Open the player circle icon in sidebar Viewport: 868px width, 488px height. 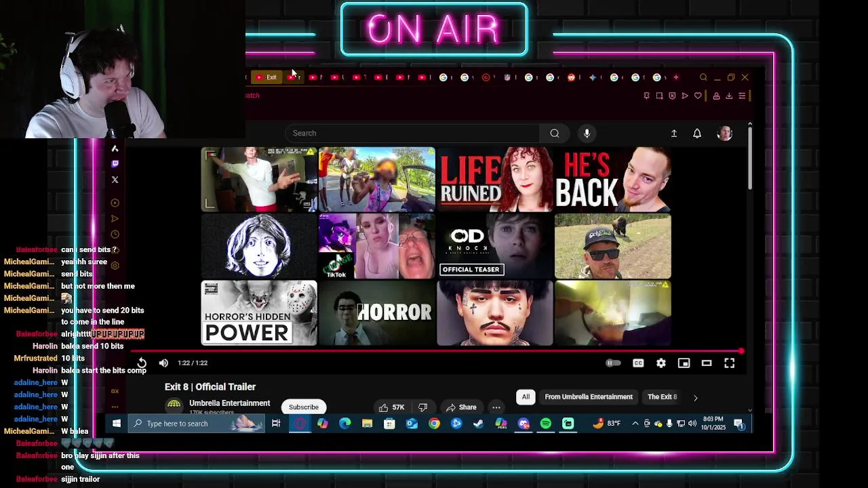[x=115, y=203]
